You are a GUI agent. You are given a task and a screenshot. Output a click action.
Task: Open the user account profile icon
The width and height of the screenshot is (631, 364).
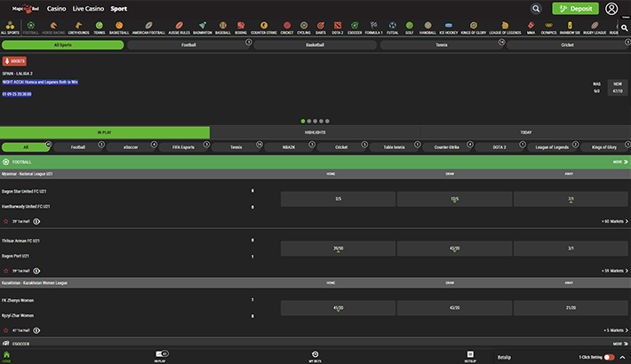(x=611, y=9)
